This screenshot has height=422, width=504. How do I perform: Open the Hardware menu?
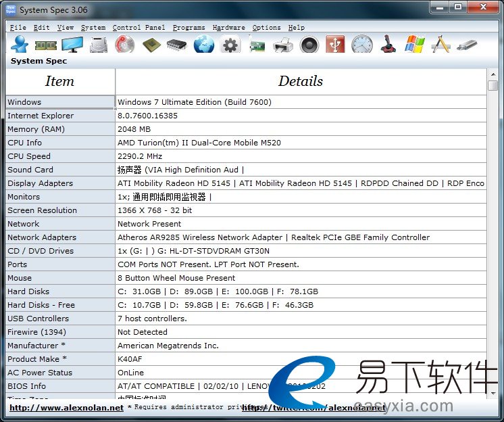tap(229, 28)
